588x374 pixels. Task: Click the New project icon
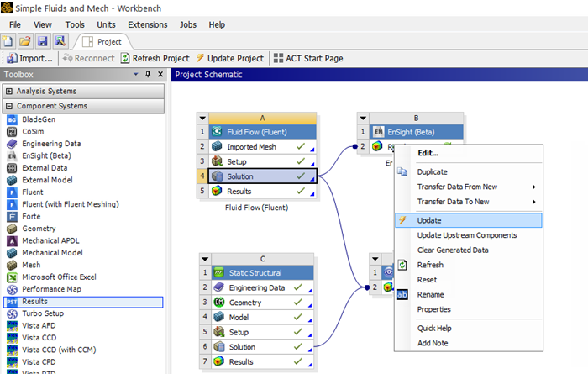(x=8, y=41)
